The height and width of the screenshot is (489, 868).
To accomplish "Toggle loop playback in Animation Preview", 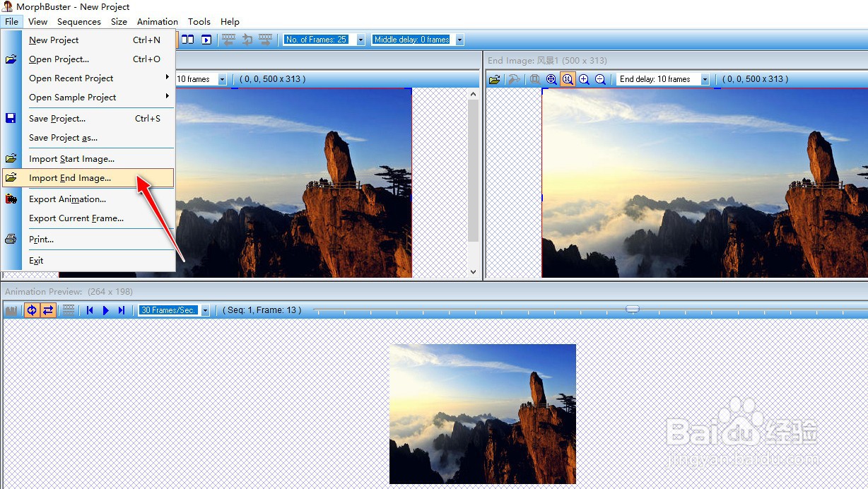I will [32, 310].
